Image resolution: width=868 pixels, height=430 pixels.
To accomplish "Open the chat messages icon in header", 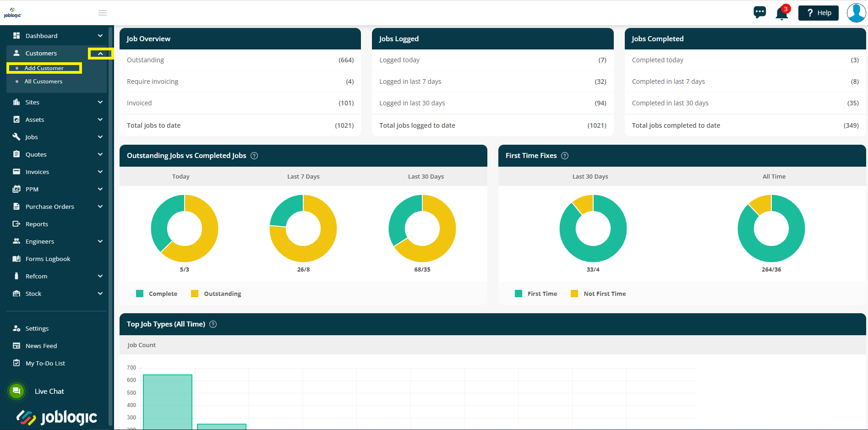I will [x=759, y=12].
